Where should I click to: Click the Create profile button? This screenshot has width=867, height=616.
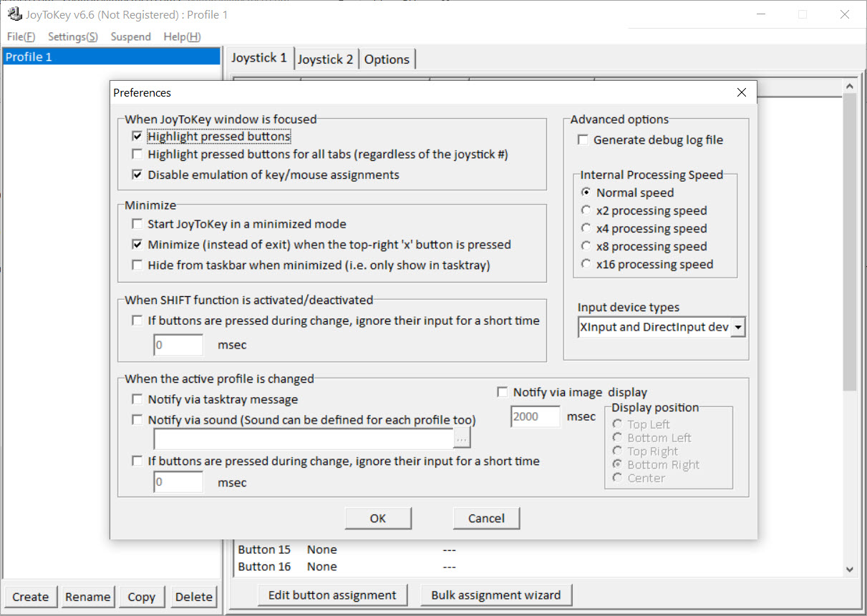pos(30,596)
